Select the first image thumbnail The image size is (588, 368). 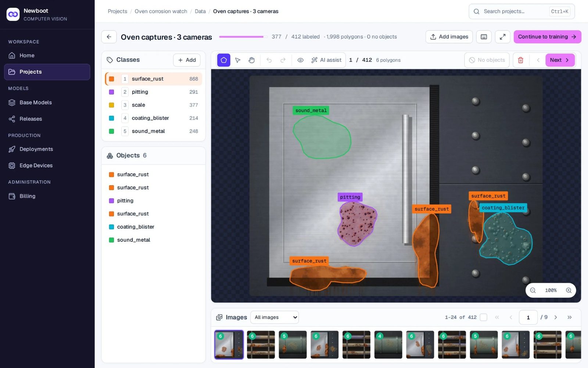tap(229, 344)
